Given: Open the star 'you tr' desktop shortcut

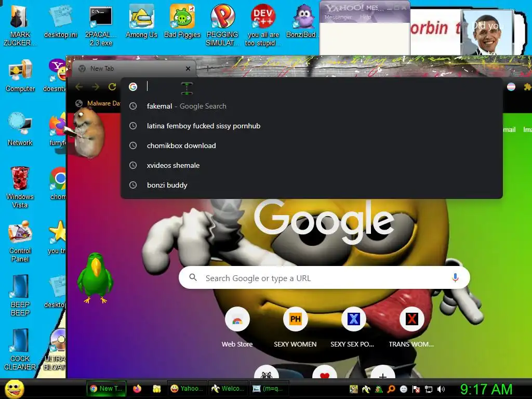Looking at the screenshot, I should [x=57, y=237].
